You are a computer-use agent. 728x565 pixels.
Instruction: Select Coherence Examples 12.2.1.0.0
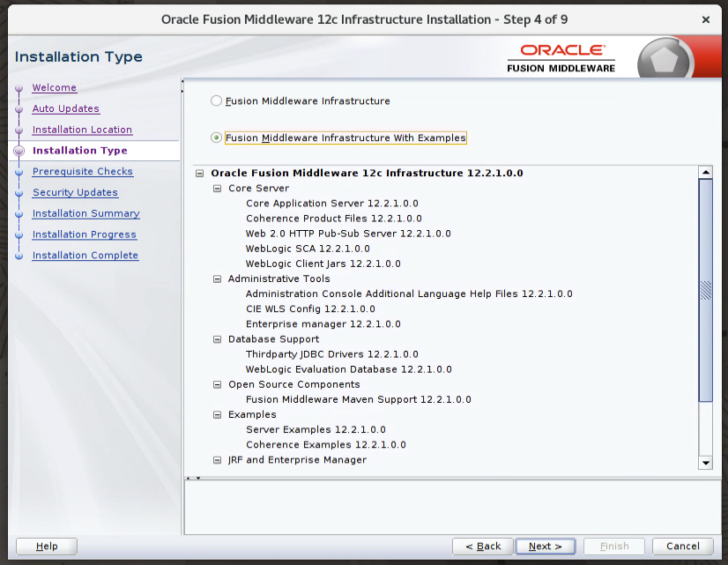(x=326, y=445)
